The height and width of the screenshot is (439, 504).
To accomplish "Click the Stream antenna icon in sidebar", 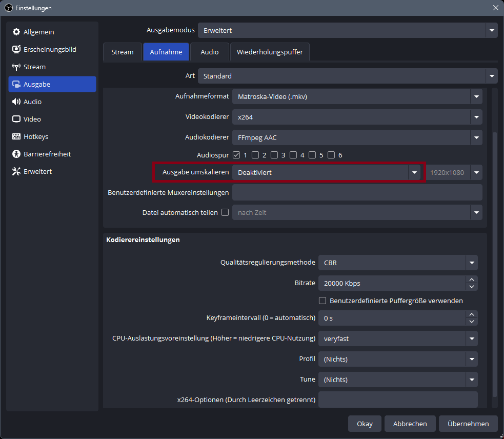I will click(16, 67).
